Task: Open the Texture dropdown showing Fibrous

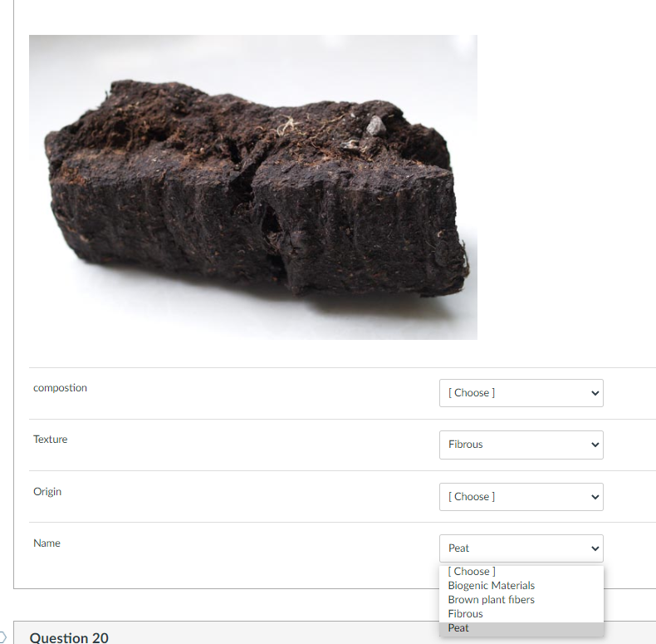Action: coord(521,445)
